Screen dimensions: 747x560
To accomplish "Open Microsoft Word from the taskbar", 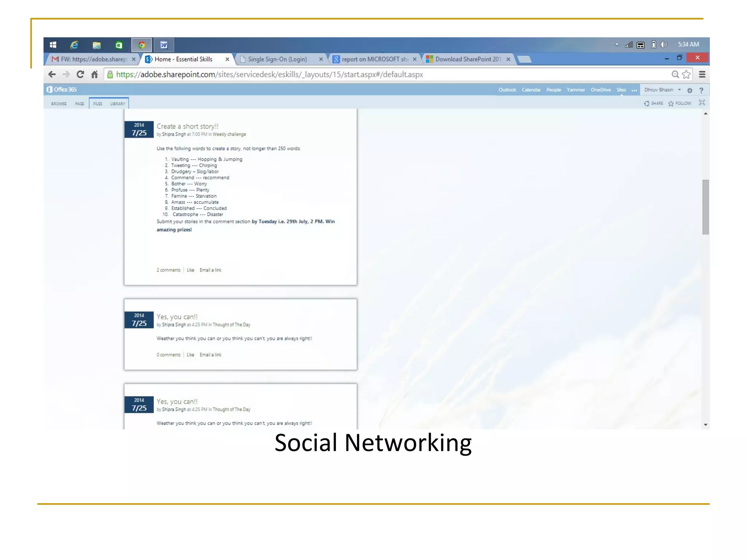I will (x=164, y=45).
